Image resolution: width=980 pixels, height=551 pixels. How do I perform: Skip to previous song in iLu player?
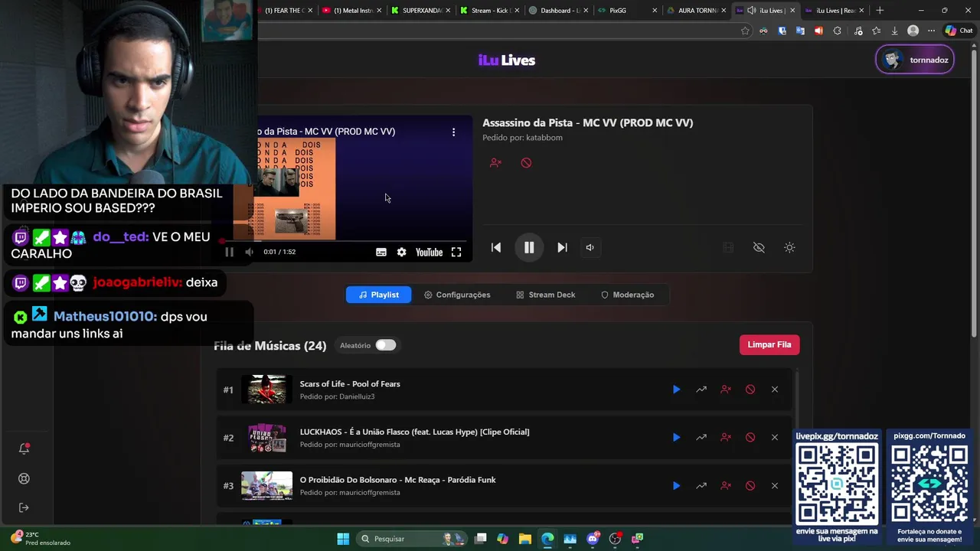[x=496, y=247]
